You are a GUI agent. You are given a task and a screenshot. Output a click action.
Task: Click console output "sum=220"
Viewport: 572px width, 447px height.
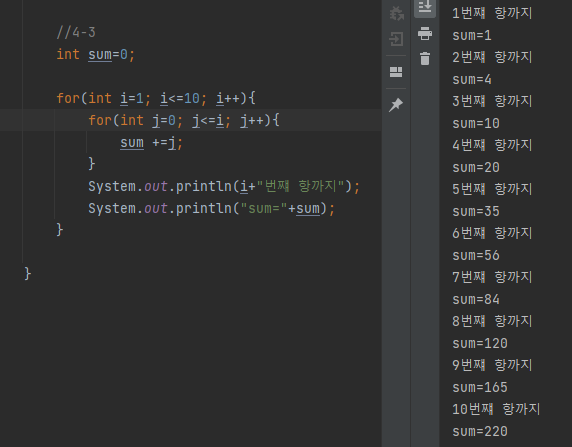[x=480, y=432]
